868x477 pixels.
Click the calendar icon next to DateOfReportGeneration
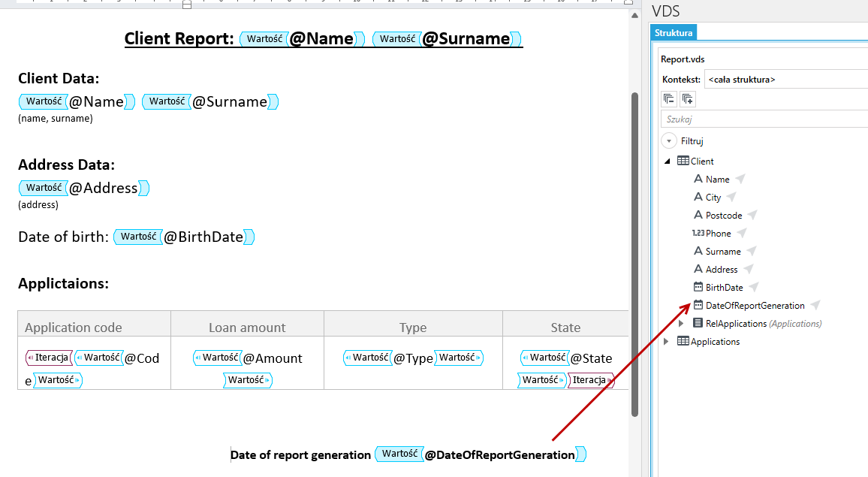(x=698, y=305)
